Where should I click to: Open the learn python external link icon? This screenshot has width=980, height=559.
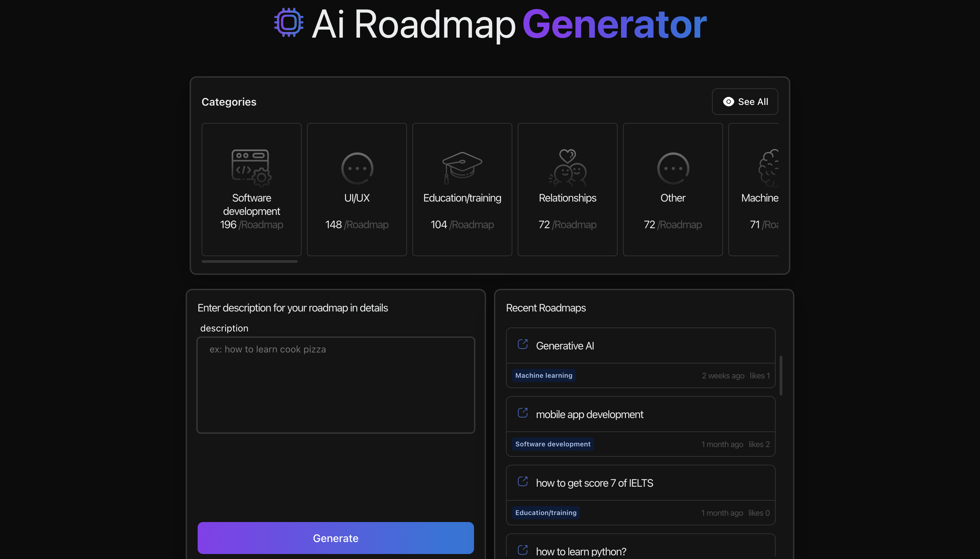point(522,550)
